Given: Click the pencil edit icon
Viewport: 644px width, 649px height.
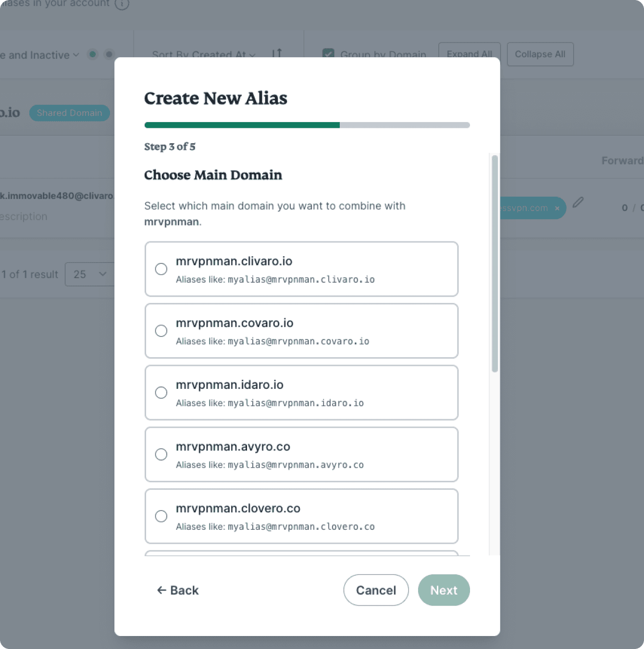Looking at the screenshot, I should click(578, 202).
